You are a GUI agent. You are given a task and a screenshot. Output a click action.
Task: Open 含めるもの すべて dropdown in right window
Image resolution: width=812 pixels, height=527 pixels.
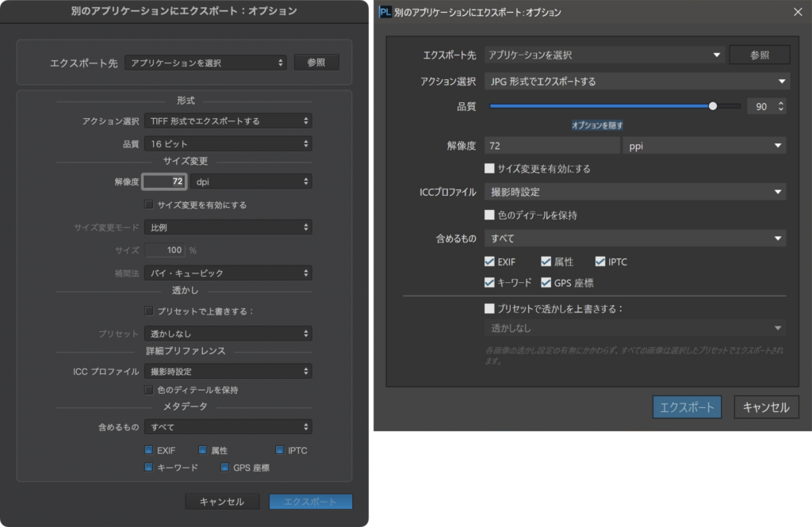coord(635,238)
